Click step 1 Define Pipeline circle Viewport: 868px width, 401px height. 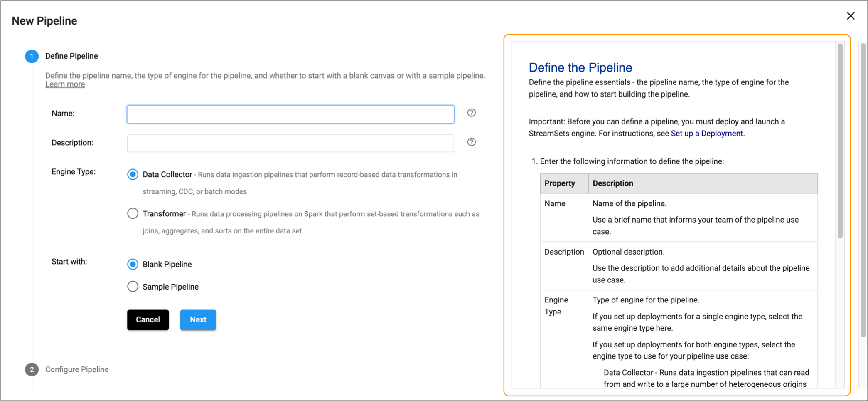(32, 56)
